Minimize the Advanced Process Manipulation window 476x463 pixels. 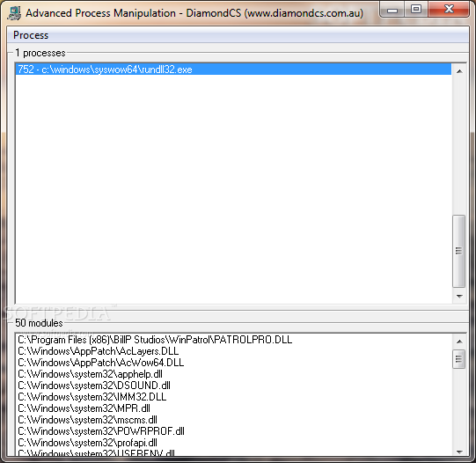coord(392,10)
